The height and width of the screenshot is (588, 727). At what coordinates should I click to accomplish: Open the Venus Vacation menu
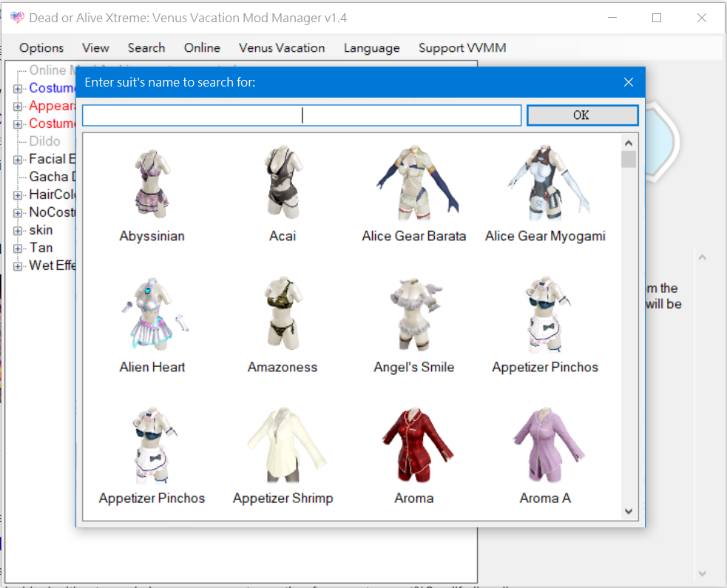pos(282,48)
